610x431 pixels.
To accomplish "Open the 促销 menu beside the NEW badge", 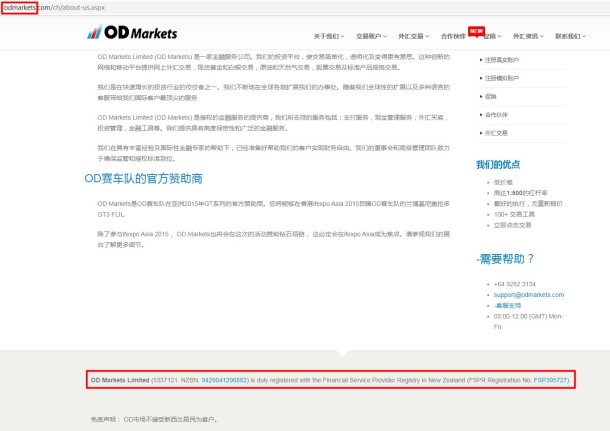I will point(492,36).
